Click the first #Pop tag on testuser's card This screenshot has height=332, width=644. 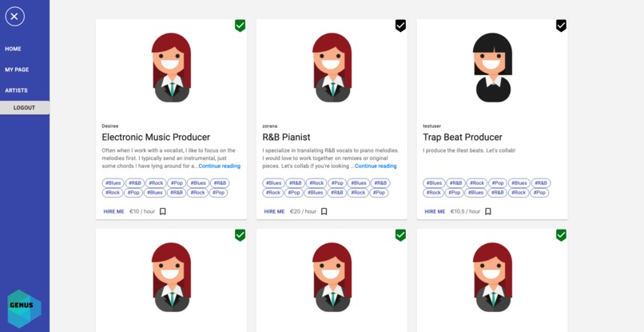[x=497, y=183]
